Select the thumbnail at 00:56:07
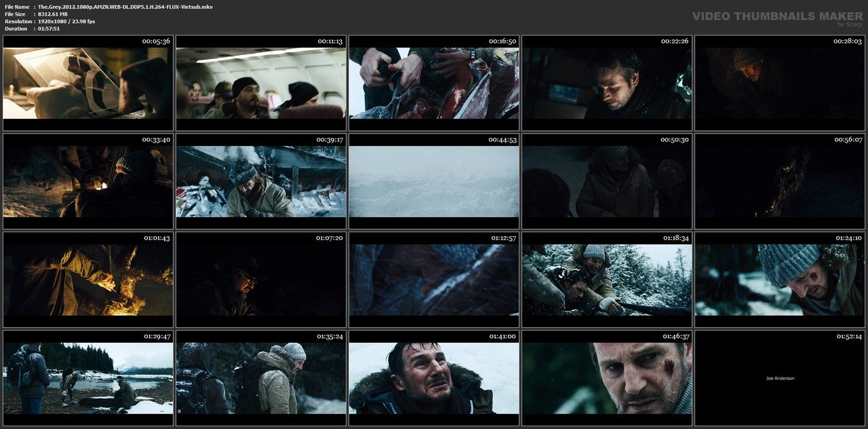 tap(780, 181)
